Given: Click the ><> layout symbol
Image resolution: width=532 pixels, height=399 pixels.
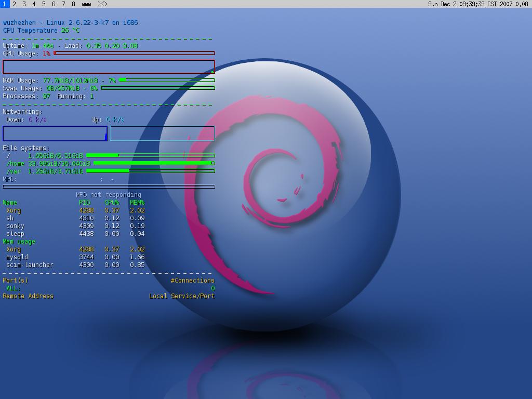Looking at the screenshot, I should [102, 4].
